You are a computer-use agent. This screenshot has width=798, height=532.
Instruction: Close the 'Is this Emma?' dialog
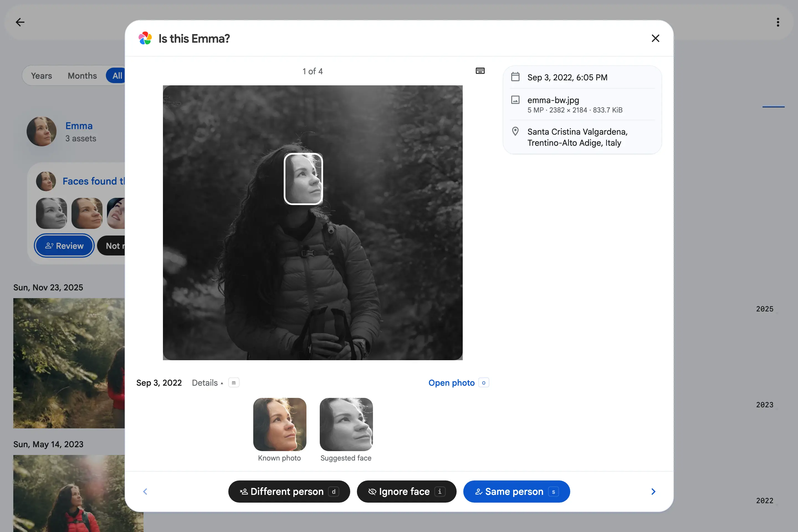coord(655,38)
